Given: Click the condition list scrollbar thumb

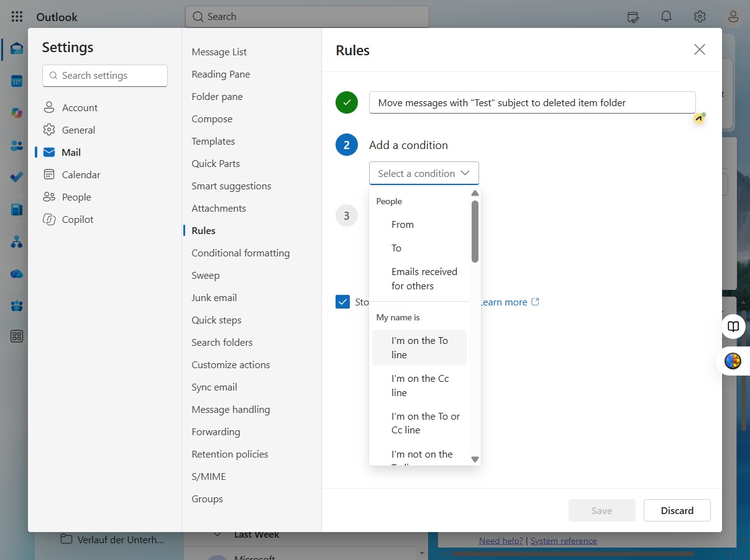Looking at the screenshot, I should [475, 231].
